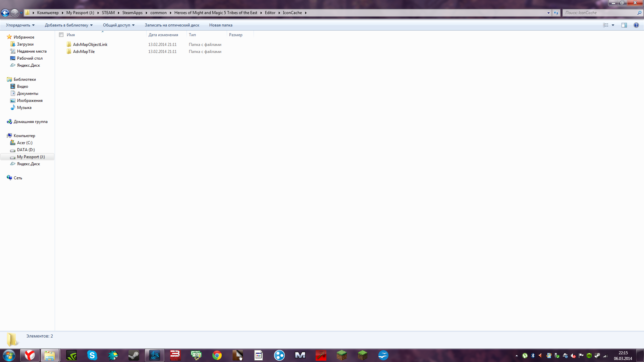Open the Упорядочить dropdown menu
This screenshot has width=644, height=362.
click(x=20, y=25)
